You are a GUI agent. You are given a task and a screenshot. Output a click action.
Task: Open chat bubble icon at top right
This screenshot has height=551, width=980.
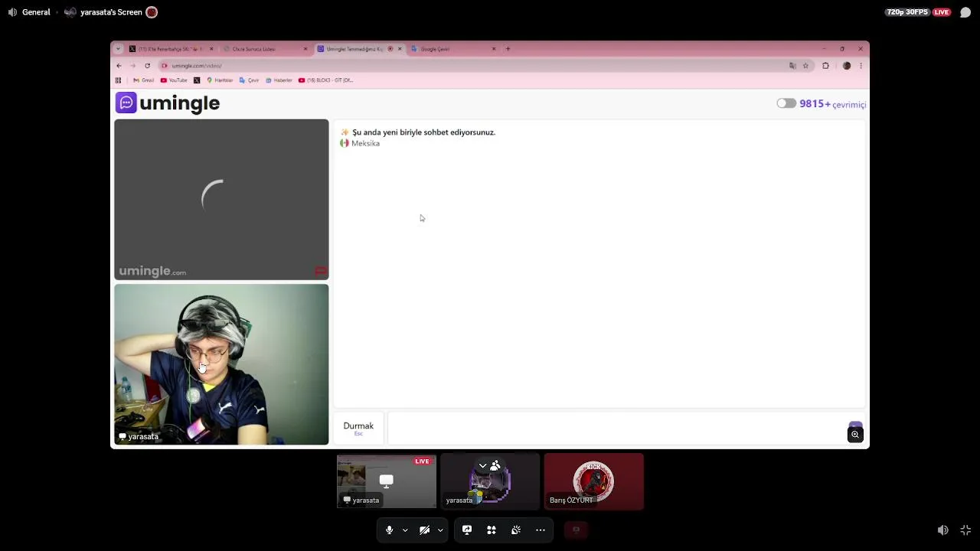(965, 12)
